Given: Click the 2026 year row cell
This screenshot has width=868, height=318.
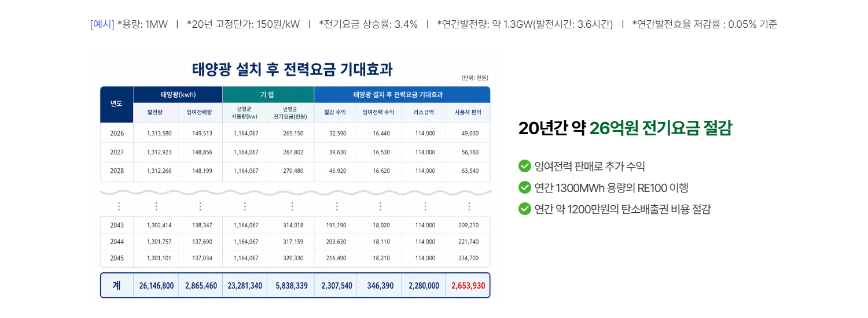Looking at the screenshot, I should (x=117, y=133).
